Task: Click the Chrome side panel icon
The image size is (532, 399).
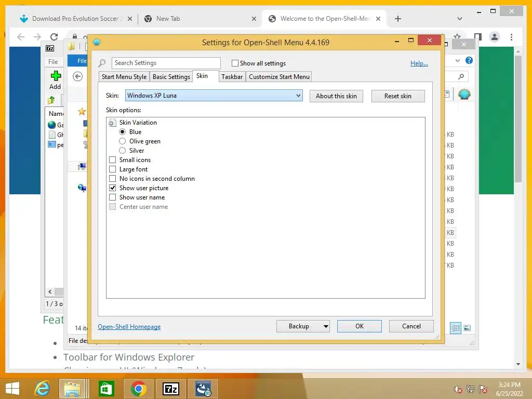Action: 478,37
